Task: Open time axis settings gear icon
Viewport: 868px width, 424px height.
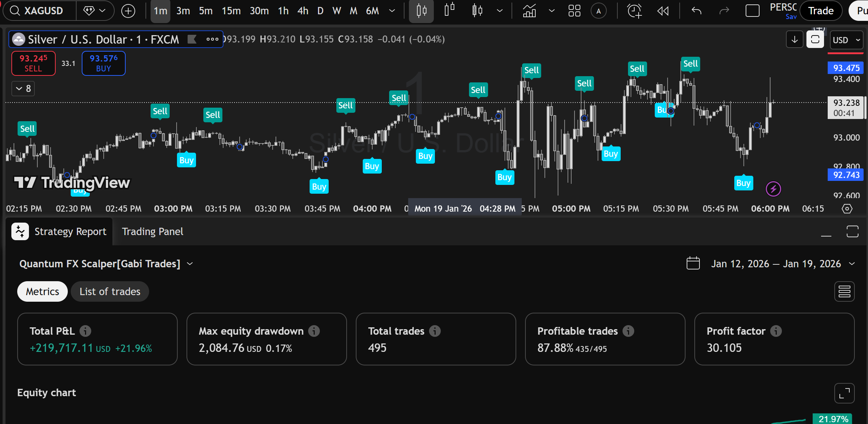Action: pos(847,209)
